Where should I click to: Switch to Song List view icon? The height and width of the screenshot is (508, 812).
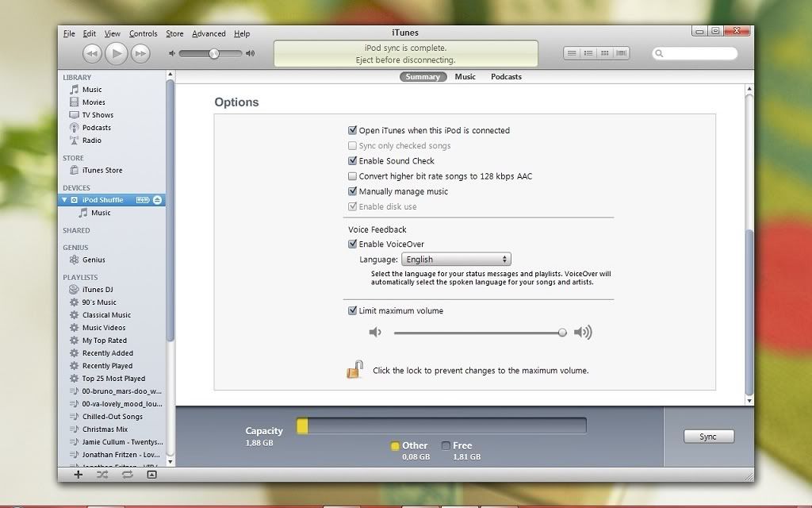click(572, 53)
